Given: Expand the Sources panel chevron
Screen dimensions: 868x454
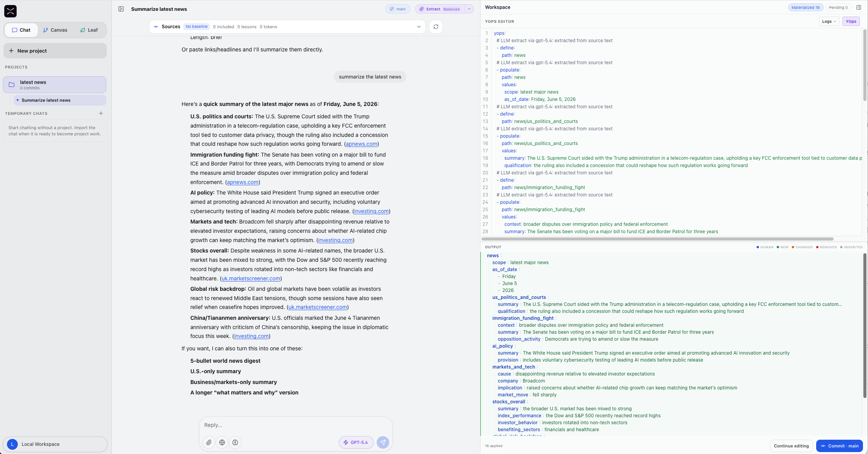Looking at the screenshot, I should [419, 27].
